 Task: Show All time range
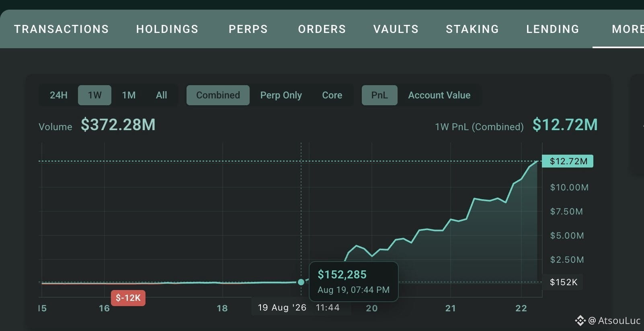161,95
